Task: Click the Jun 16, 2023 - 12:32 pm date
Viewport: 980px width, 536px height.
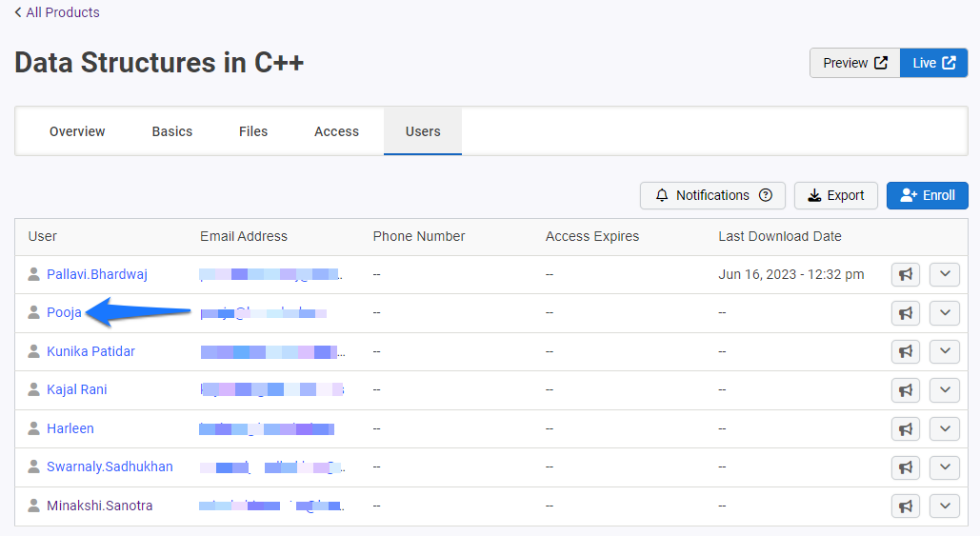Action: coord(791,274)
